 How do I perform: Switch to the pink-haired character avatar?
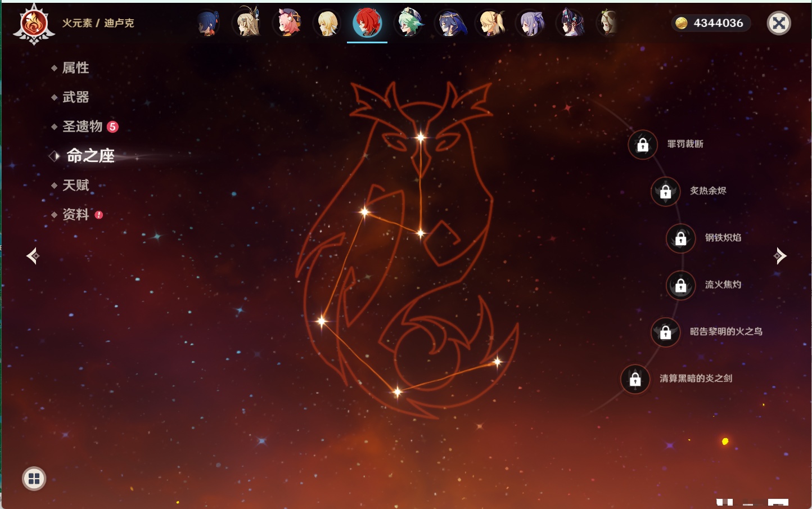pos(288,23)
